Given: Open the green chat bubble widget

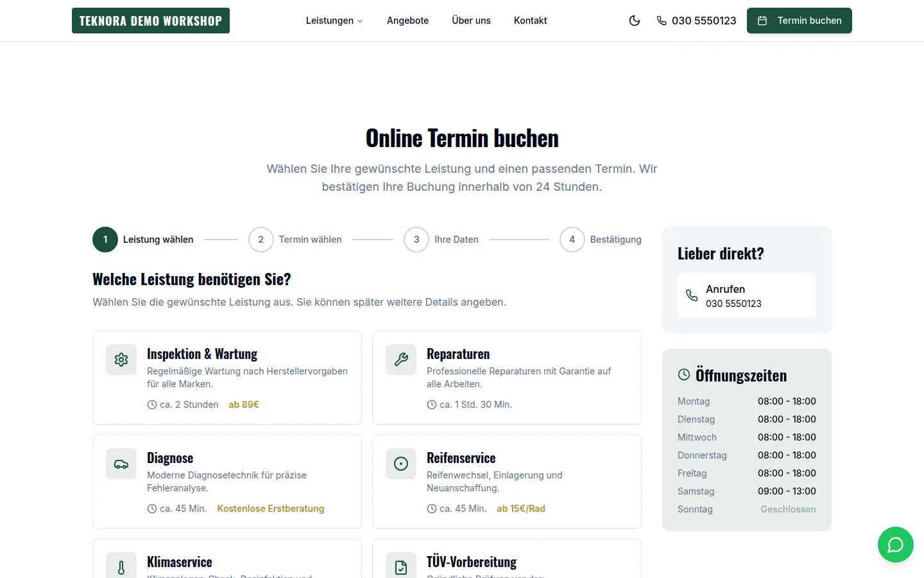Looking at the screenshot, I should point(896,545).
